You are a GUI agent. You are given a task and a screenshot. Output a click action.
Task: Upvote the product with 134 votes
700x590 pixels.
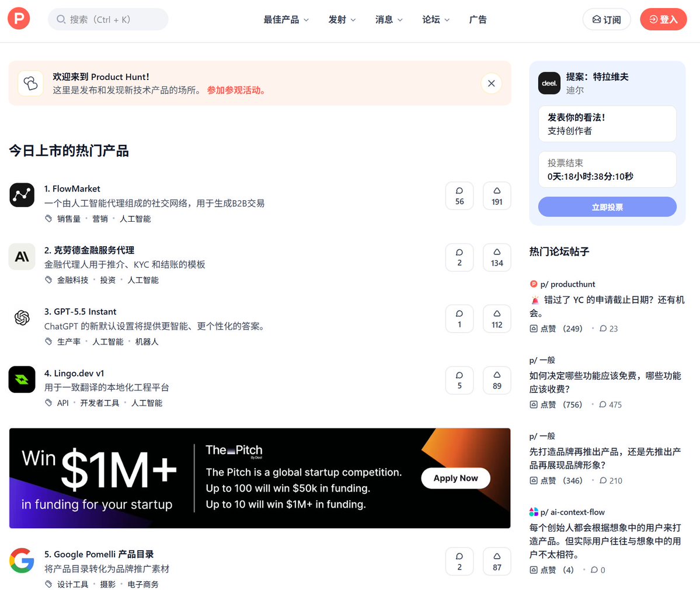point(497,257)
